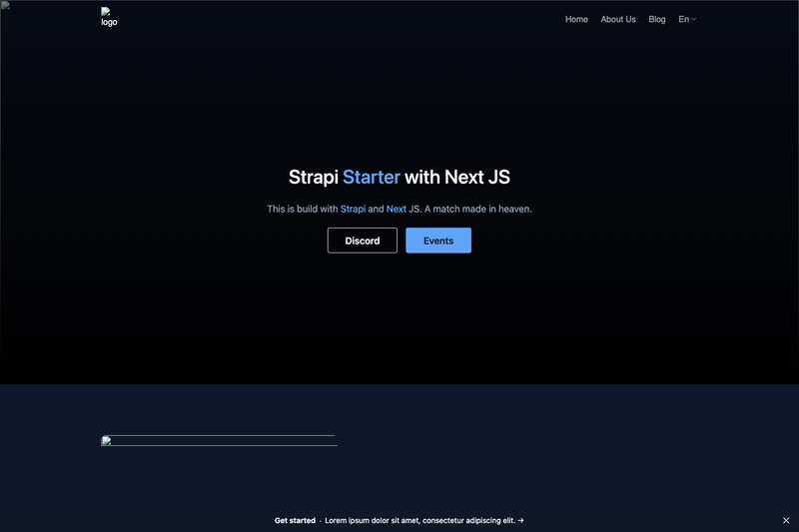Open the Home navigation link
The image size is (799, 532).
tap(576, 19)
